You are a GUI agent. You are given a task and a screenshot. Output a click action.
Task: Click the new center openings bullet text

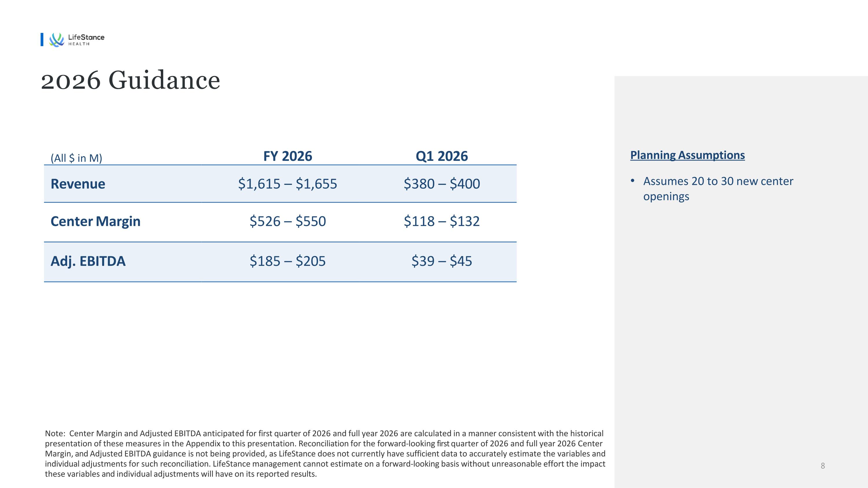pyautogui.click(x=718, y=189)
